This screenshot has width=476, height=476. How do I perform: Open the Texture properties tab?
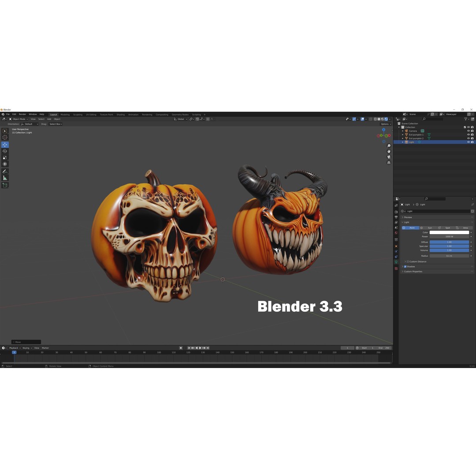(396, 268)
